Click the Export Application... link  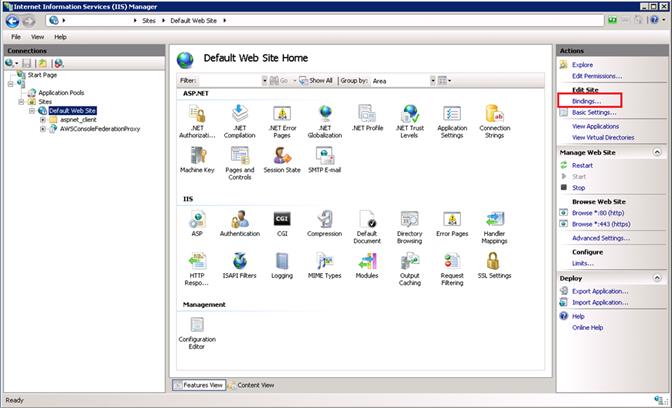pyautogui.click(x=600, y=291)
